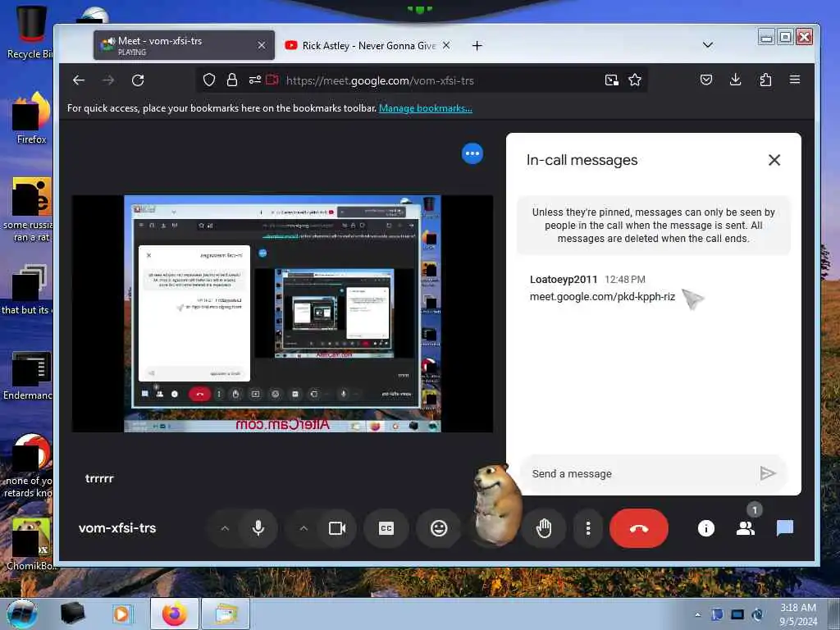
Task: Reload the current page
Action: pyautogui.click(x=138, y=80)
